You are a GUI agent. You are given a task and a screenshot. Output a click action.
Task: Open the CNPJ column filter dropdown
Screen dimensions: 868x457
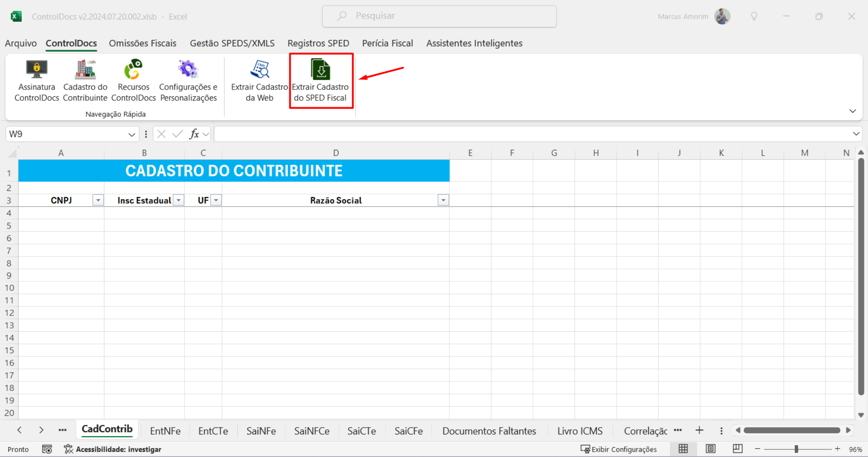pos(98,200)
